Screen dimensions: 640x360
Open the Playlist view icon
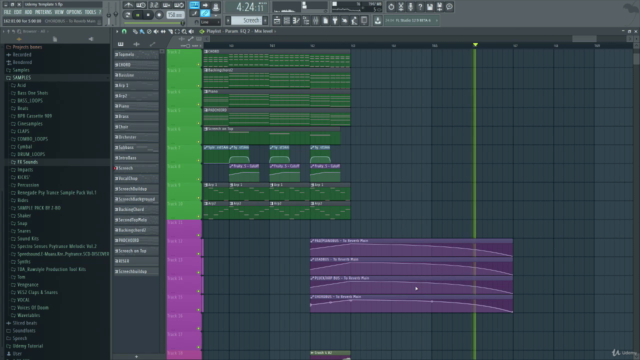click(277, 20)
